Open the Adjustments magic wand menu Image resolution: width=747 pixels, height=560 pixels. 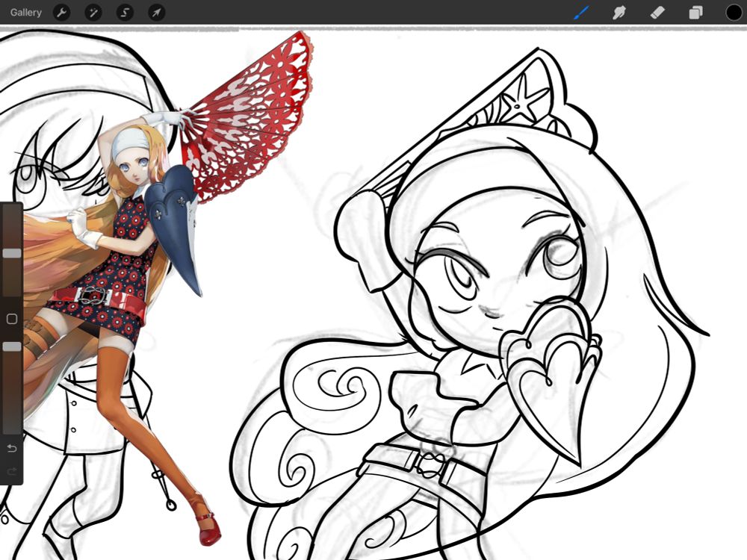tap(93, 13)
